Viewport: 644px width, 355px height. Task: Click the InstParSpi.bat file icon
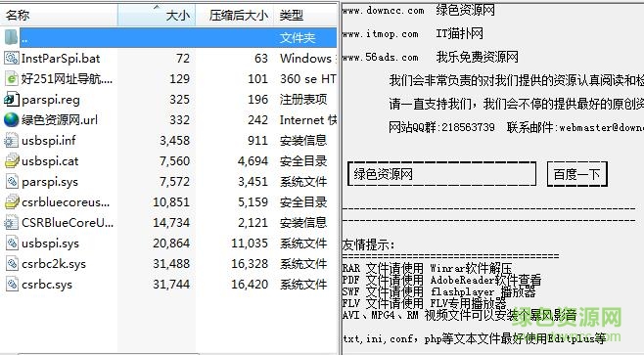[x=11, y=59]
